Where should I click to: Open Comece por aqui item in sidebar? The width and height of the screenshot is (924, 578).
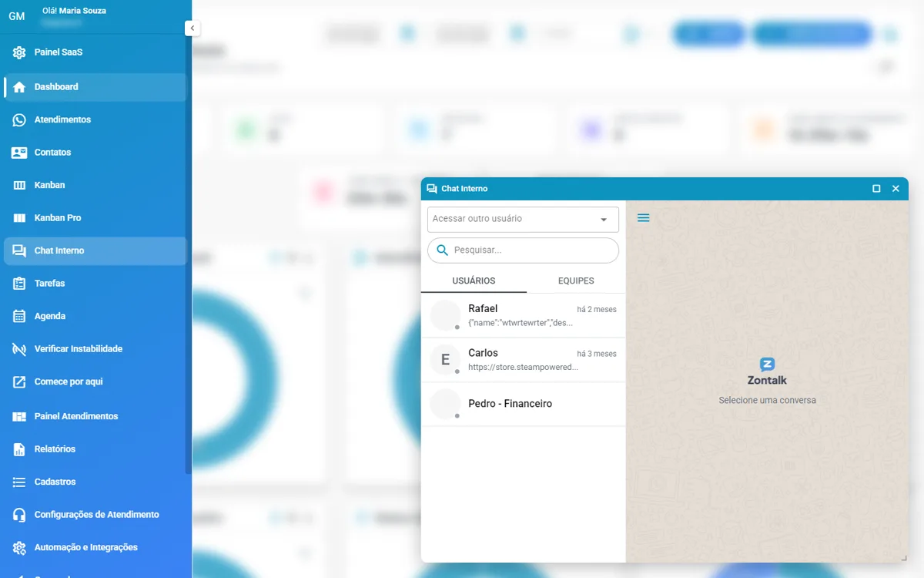(x=95, y=381)
